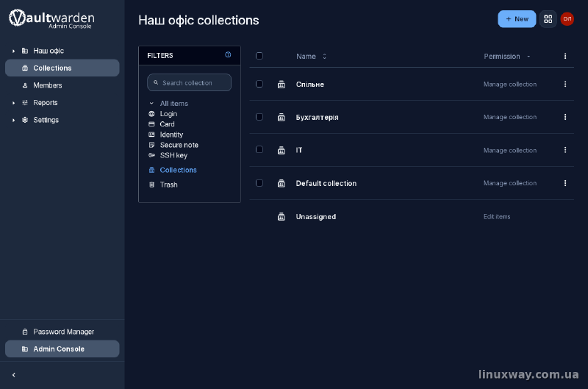Viewport: 588px width, 389px height.
Task: Open the product switcher grid icon
Action: [x=548, y=19]
